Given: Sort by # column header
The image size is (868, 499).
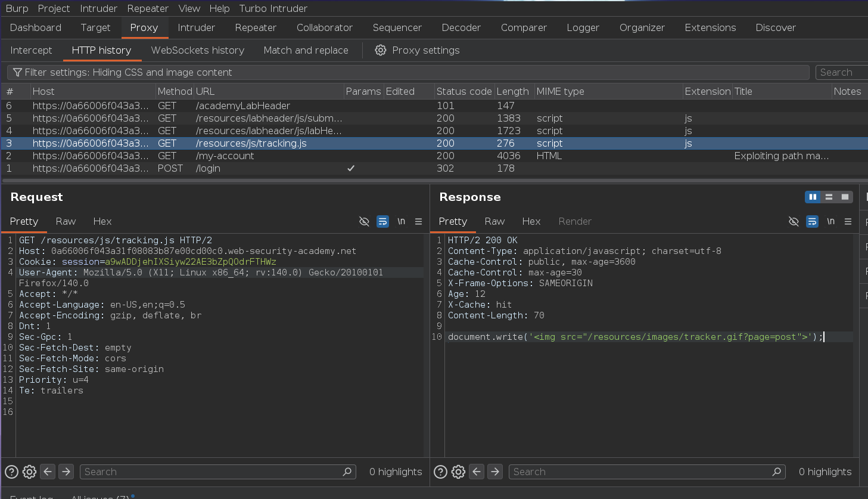Looking at the screenshot, I should pos(15,91).
